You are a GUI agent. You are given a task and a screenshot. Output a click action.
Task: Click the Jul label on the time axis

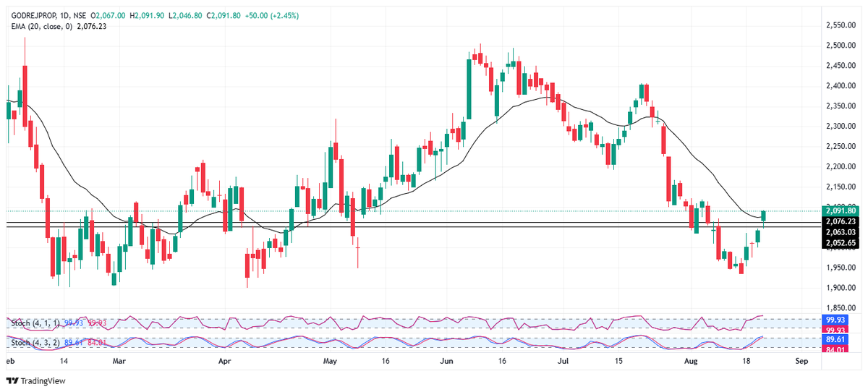tap(563, 359)
